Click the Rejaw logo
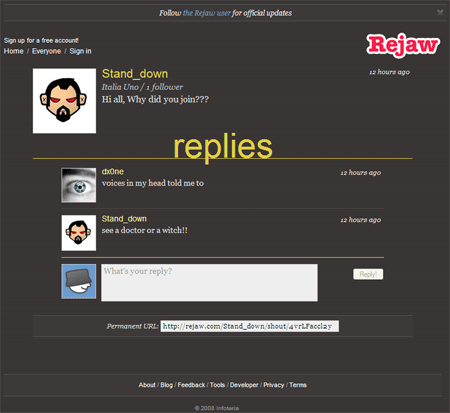The height and width of the screenshot is (413, 450). pyautogui.click(x=403, y=45)
